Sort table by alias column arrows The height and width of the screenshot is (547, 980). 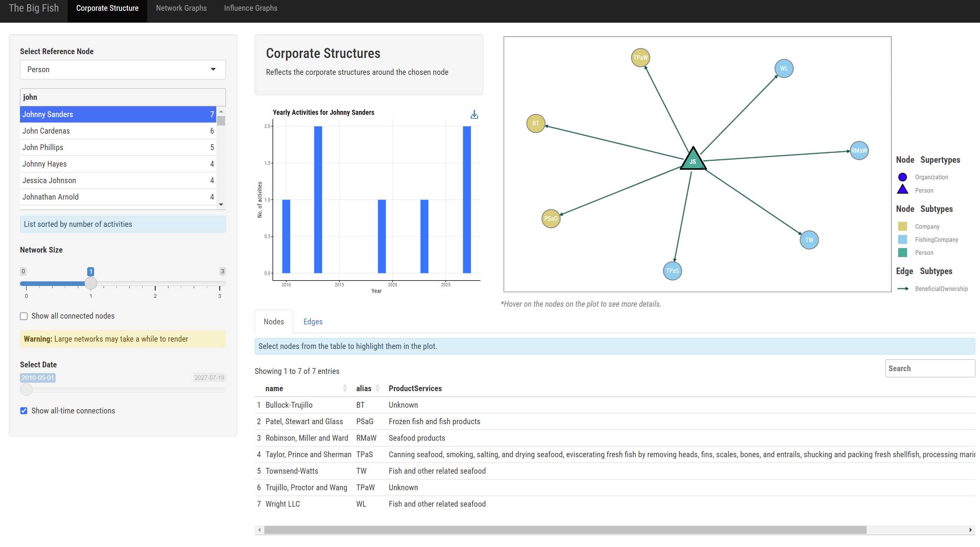pyautogui.click(x=378, y=388)
